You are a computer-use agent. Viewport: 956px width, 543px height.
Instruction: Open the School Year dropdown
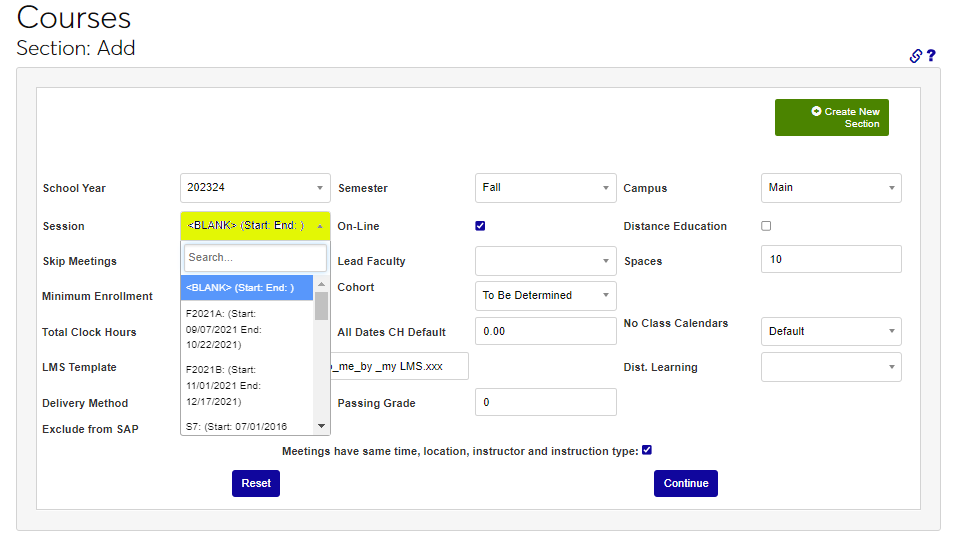[x=255, y=188]
